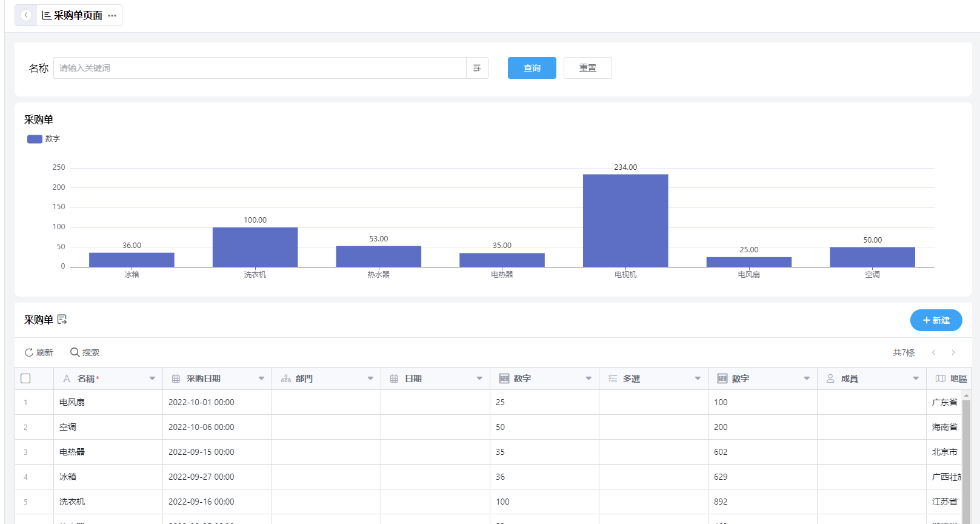Screen dimensions: 980x524
Task: Open the 名稱 column dropdown arrow
Action: point(152,378)
